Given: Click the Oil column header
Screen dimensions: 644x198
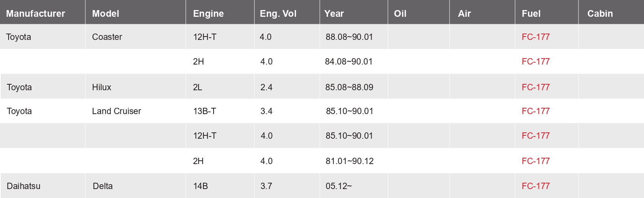Looking at the screenshot, I should coord(400,13).
